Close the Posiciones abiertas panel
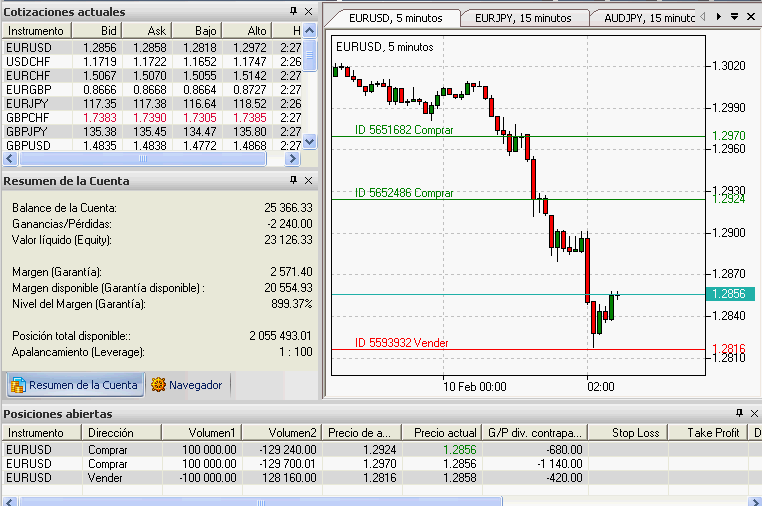762x506 pixels. click(754, 413)
